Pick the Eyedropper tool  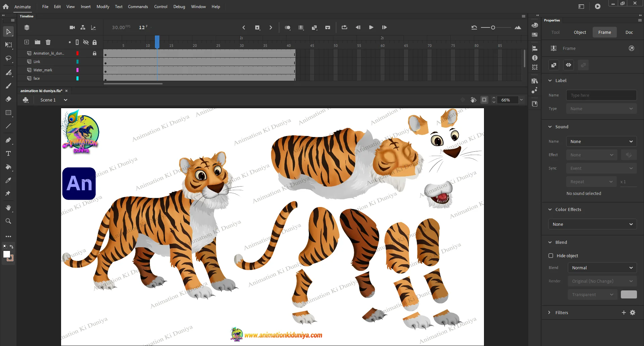(x=8, y=180)
